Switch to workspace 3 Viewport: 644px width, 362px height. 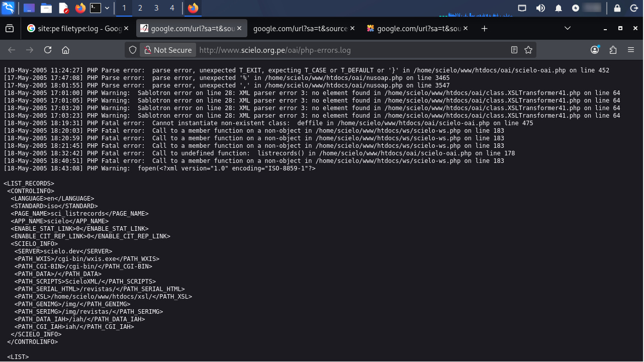click(x=156, y=8)
